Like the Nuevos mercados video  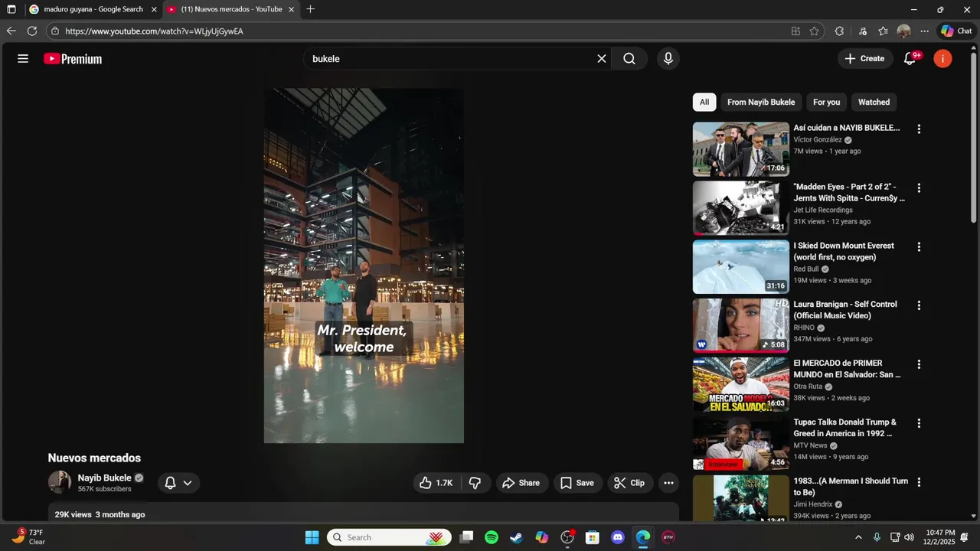(x=436, y=483)
